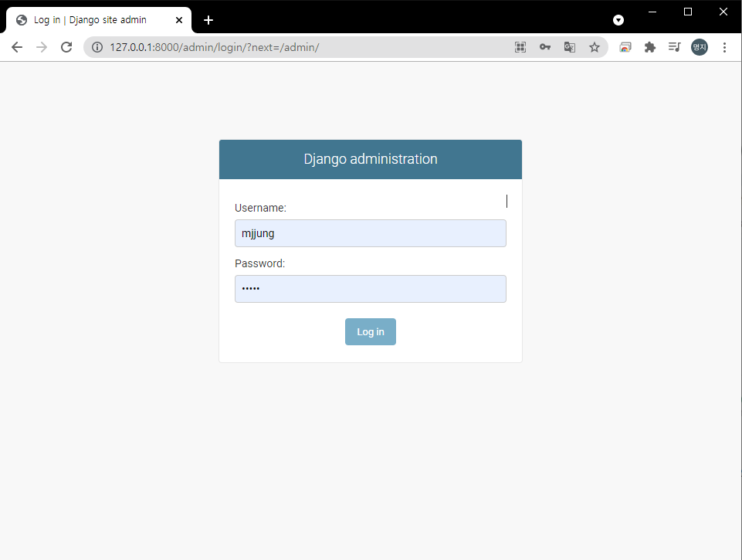Translate this page icon
This screenshot has height=560, width=742.
pos(570,47)
